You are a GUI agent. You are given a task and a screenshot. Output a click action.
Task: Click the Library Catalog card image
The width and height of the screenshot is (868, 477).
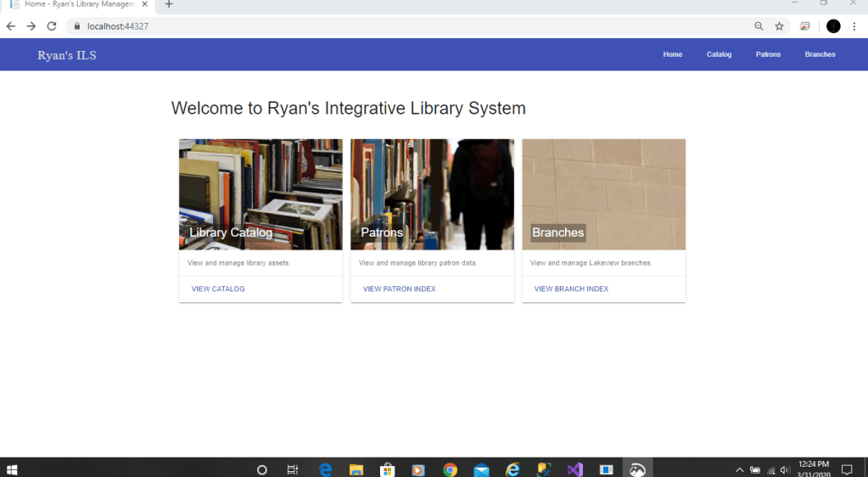260,194
